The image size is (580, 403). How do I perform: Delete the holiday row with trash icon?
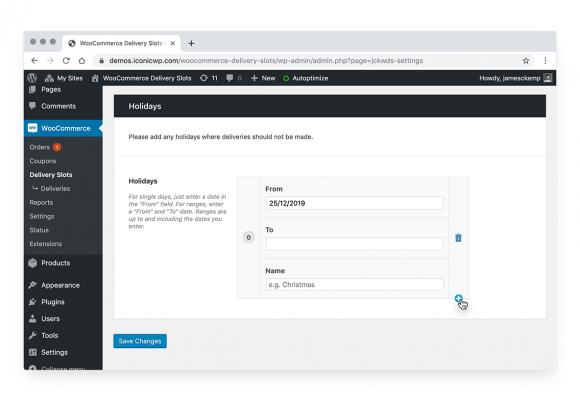pyautogui.click(x=458, y=238)
